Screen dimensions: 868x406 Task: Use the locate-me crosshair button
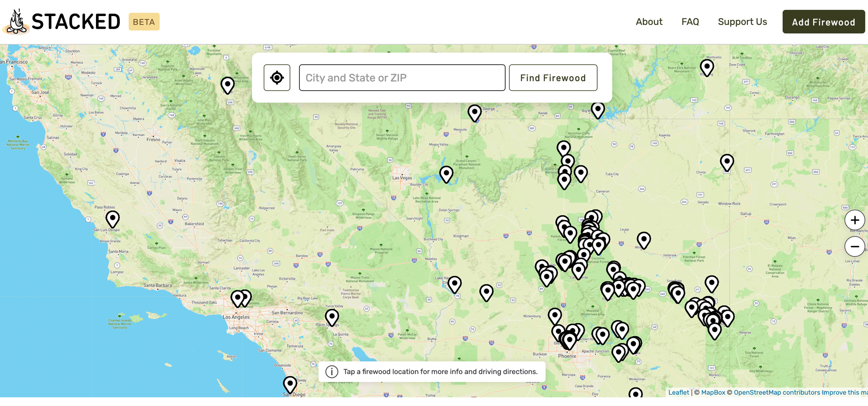point(277,78)
